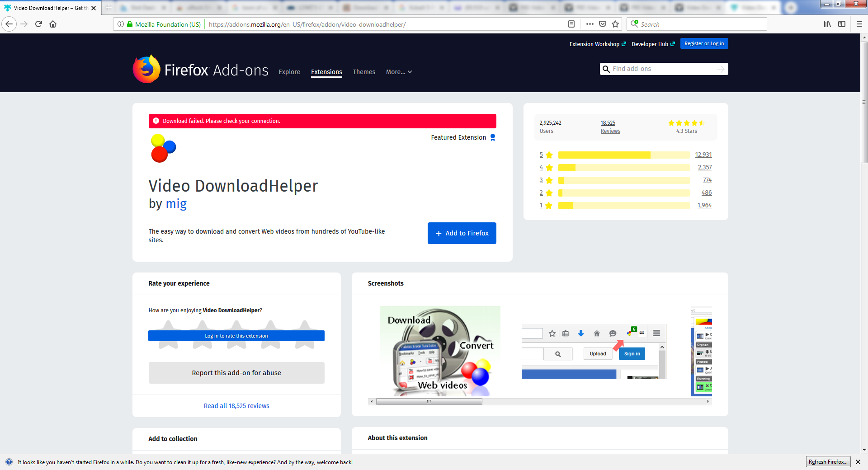The height and width of the screenshot is (470, 868).
Task: Click screenshots scrollbar right arrow
Action: (708, 401)
